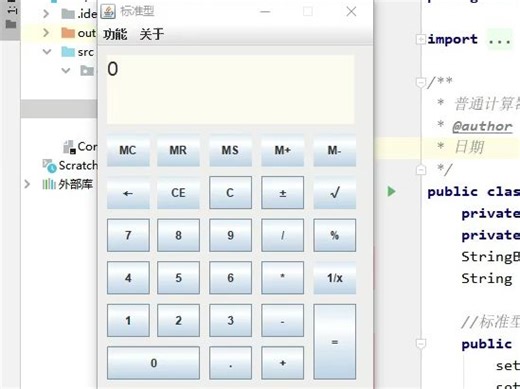Click the C clear button
The image size is (520, 389).
(230, 193)
